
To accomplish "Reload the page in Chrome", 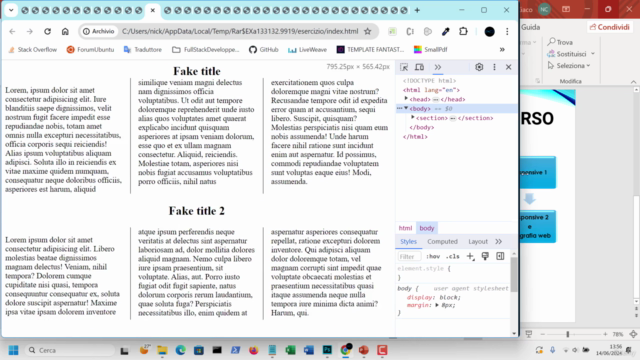I will [47, 31].
